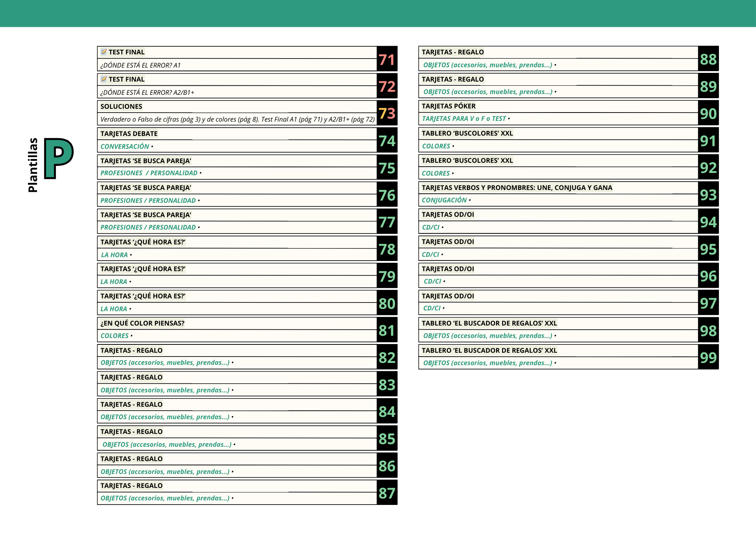Click the notepad icon beside page 71 TEST FINAL

(x=104, y=52)
